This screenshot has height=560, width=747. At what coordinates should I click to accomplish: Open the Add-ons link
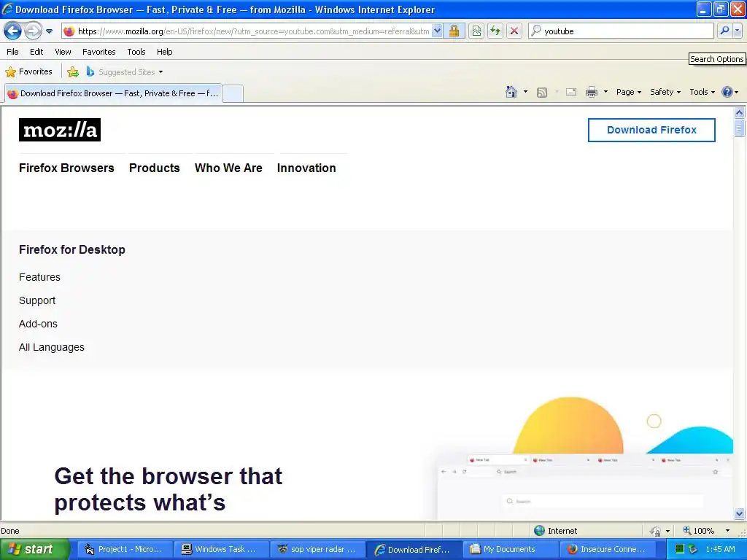[38, 324]
